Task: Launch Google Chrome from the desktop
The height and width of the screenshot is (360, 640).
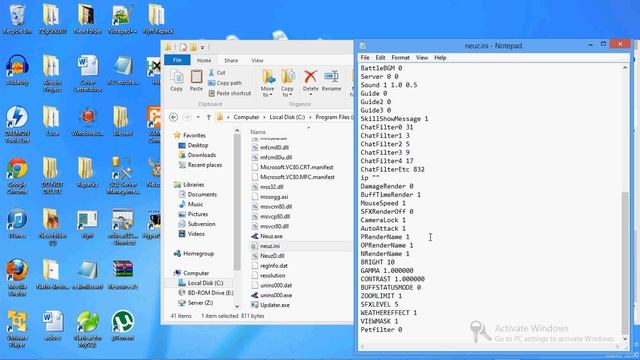Action: click(x=17, y=176)
